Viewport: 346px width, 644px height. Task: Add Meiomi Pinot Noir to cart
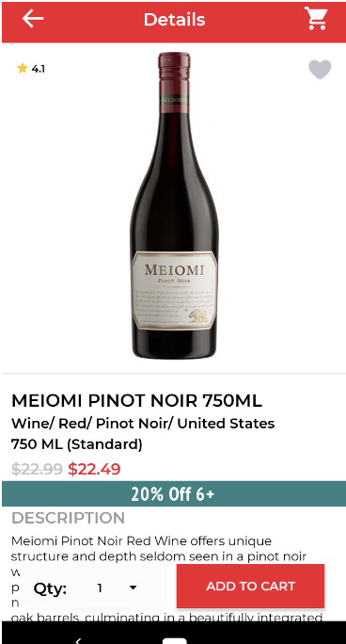coord(250,586)
